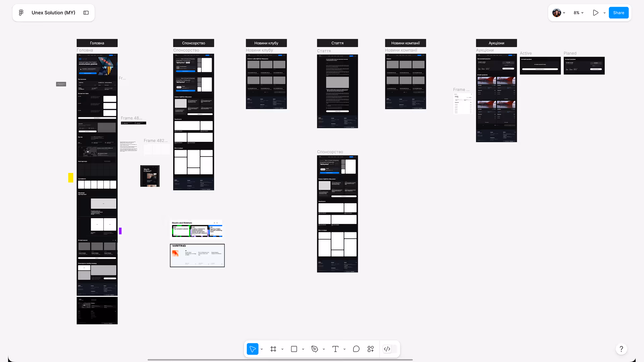Start the prototype presentation play icon
This screenshot has height=362, width=644.
coord(595,13)
